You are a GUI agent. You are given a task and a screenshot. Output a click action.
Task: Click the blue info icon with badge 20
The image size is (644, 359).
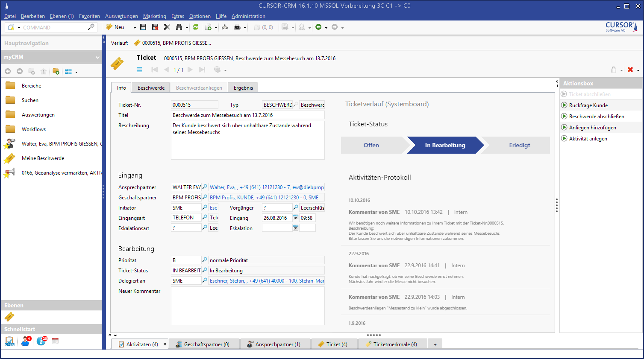[41, 341]
